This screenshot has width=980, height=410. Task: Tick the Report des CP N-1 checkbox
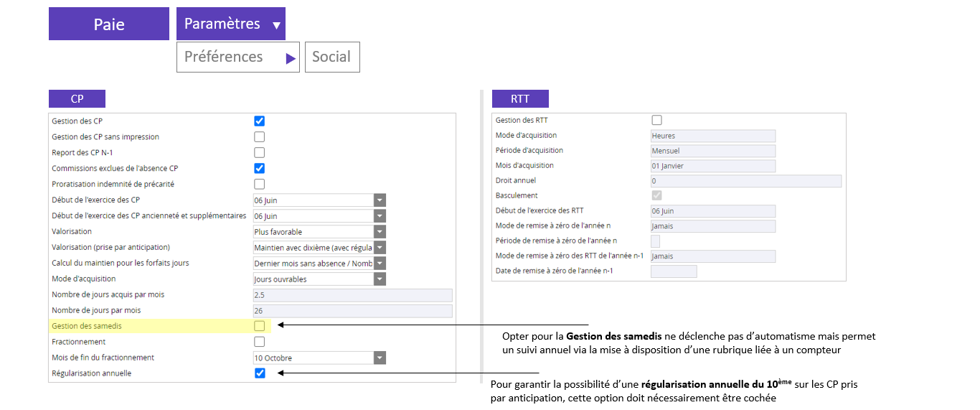click(x=260, y=153)
